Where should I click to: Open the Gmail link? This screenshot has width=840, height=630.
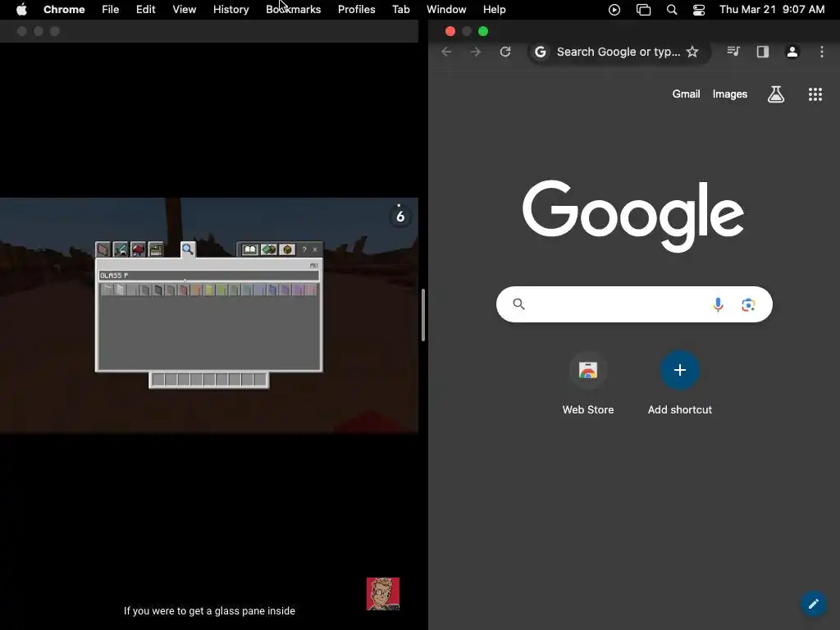pyautogui.click(x=687, y=94)
